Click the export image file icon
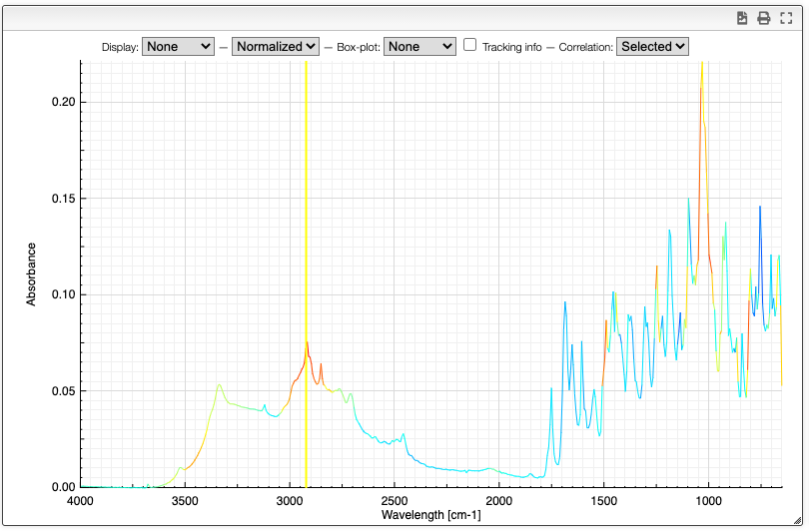The width and height of the screenshot is (809, 532). (742, 18)
